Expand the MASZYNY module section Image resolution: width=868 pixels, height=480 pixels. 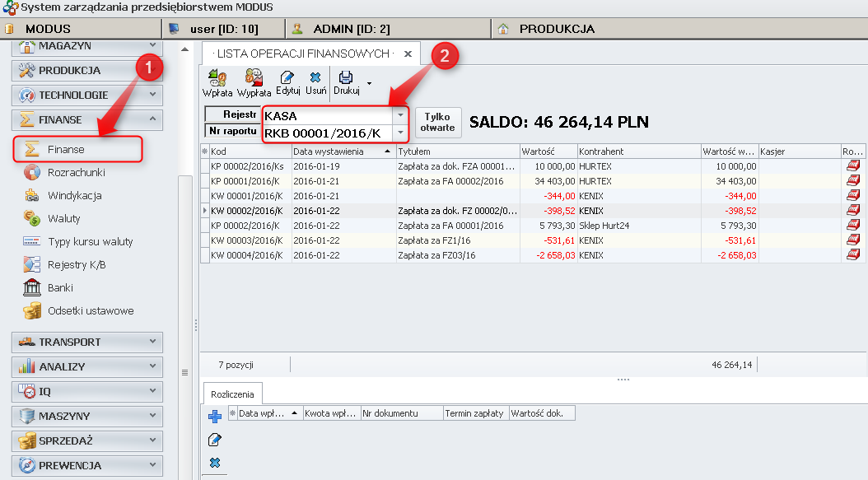coord(87,417)
